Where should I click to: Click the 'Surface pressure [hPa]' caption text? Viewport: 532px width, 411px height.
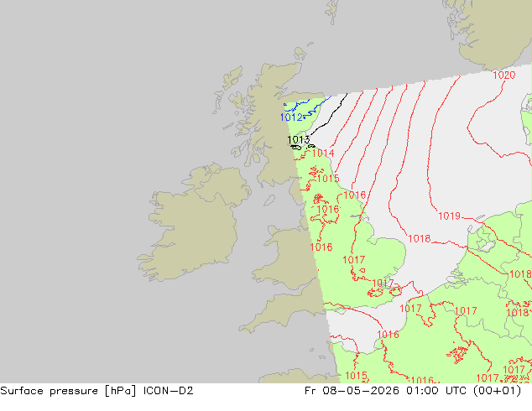tap(68, 391)
